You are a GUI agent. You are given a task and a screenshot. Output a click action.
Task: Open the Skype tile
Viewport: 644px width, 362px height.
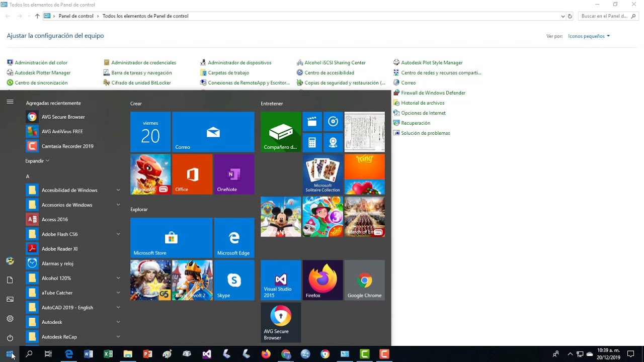click(x=234, y=280)
